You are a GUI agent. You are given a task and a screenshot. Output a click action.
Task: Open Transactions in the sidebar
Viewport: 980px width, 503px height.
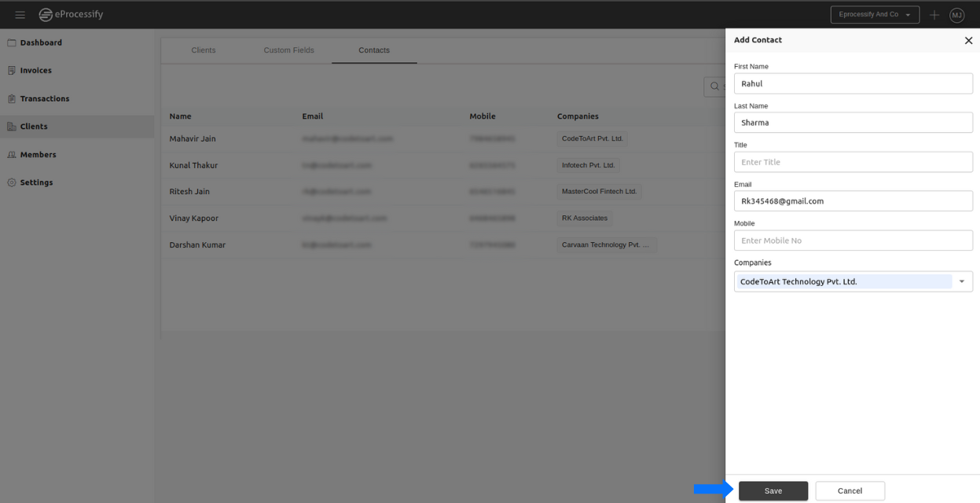(44, 99)
